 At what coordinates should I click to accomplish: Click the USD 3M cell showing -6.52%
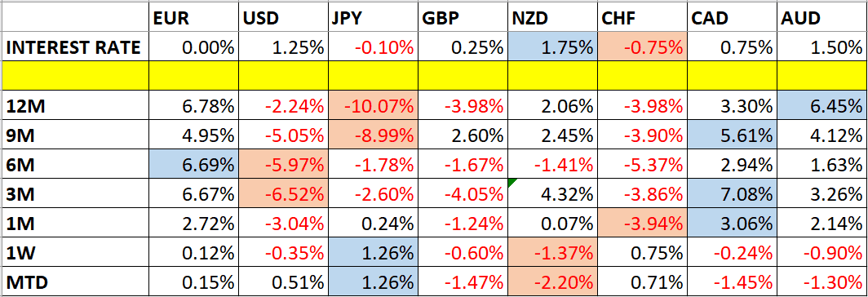283,193
